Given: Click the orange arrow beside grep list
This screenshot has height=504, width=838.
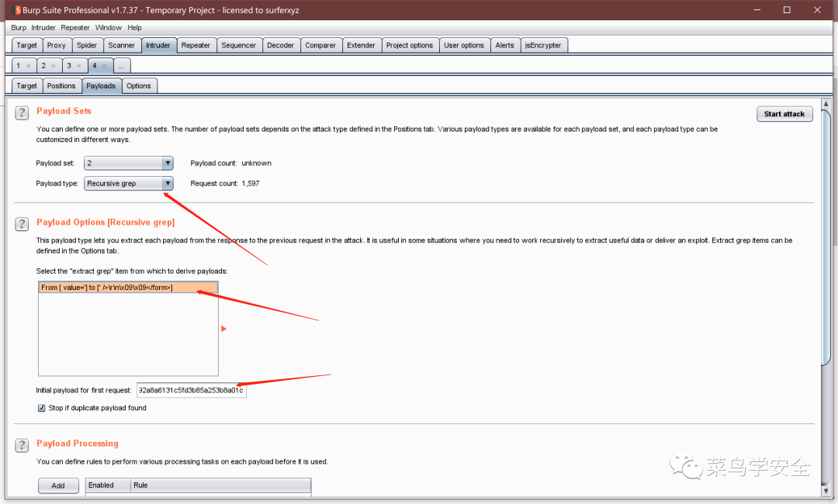Looking at the screenshot, I should [x=224, y=328].
